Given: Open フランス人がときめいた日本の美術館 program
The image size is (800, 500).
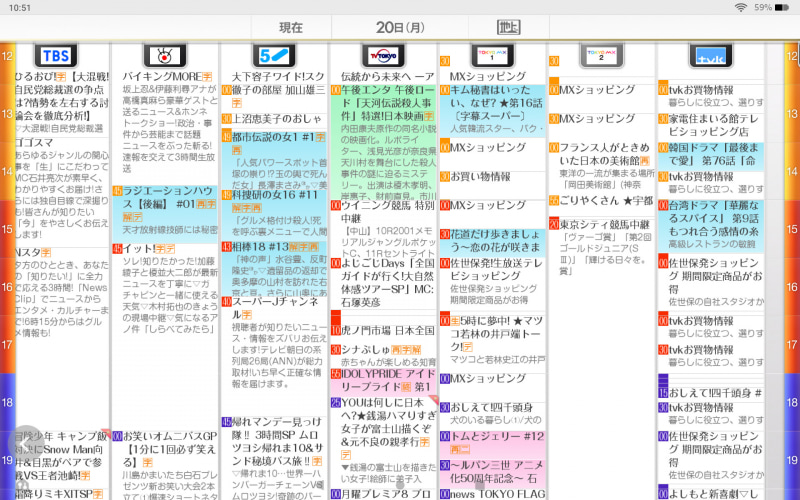Looking at the screenshot, I should 602,166.
